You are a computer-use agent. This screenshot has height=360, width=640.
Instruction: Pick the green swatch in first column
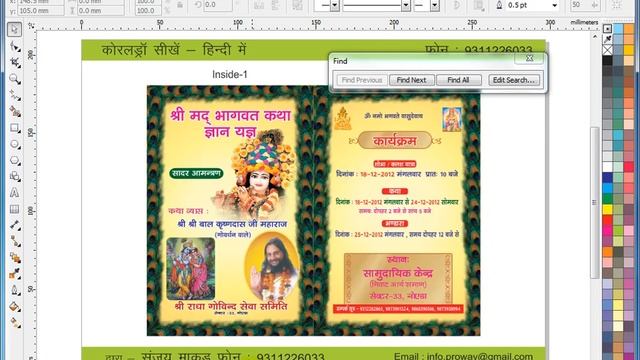tap(607, 199)
